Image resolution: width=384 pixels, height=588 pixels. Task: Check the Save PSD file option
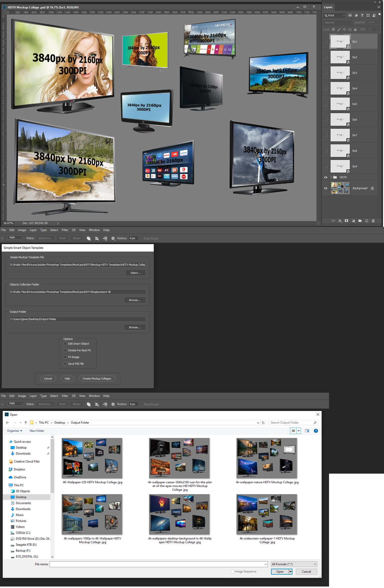point(65,364)
